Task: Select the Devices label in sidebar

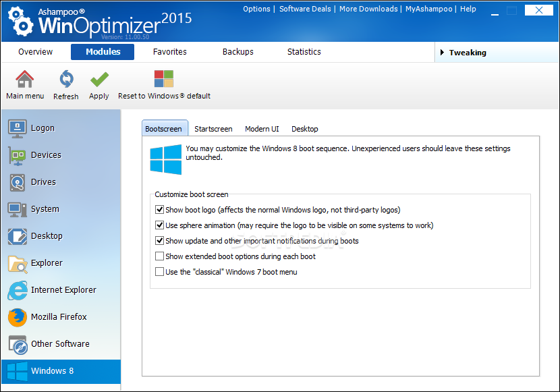Action: (46, 155)
